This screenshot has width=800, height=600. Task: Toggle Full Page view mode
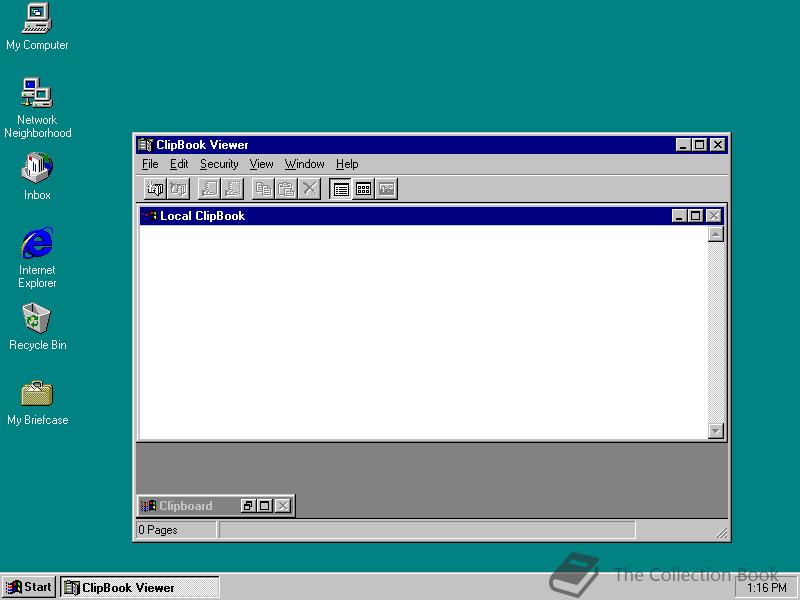coord(386,188)
